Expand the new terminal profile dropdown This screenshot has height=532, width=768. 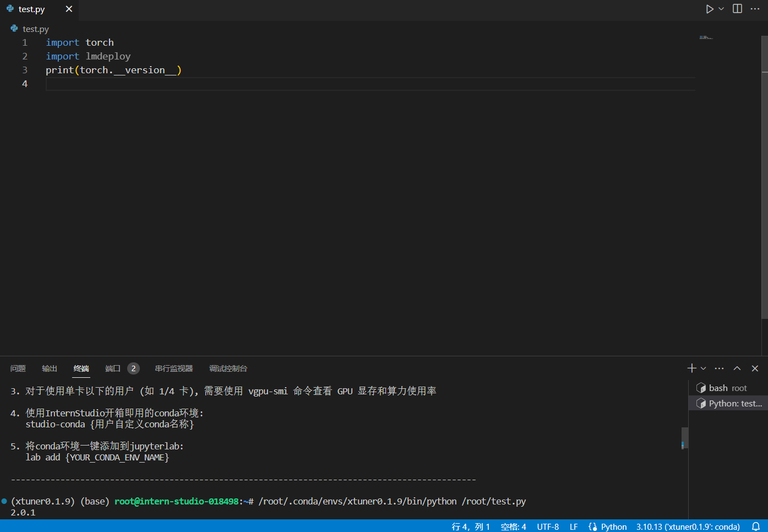[x=703, y=368]
